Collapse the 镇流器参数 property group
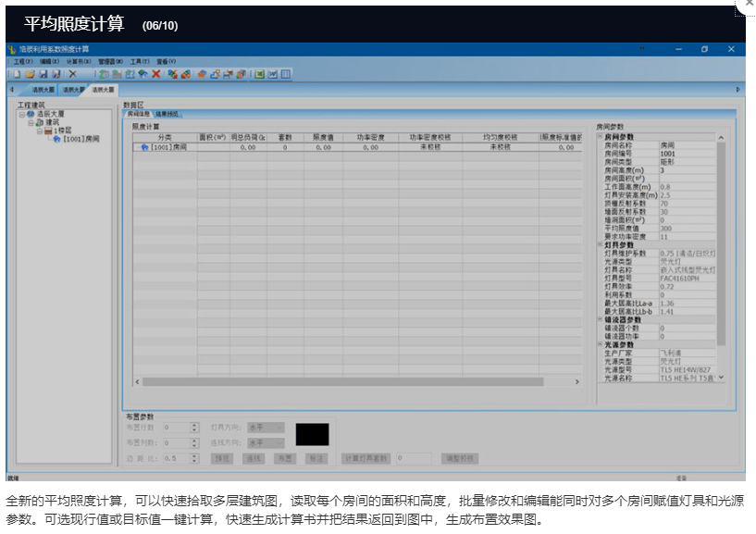The width and height of the screenshot is (756, 534). tap(601, 320)
